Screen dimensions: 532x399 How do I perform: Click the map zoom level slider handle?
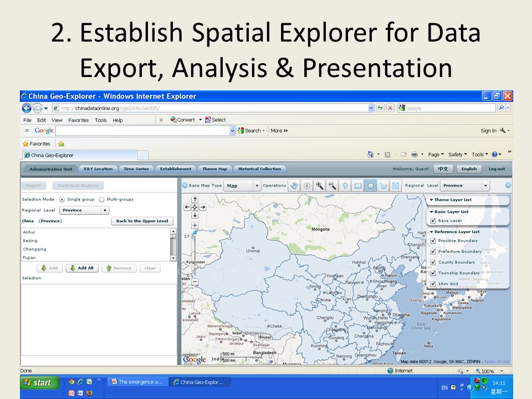click(195, 233)
